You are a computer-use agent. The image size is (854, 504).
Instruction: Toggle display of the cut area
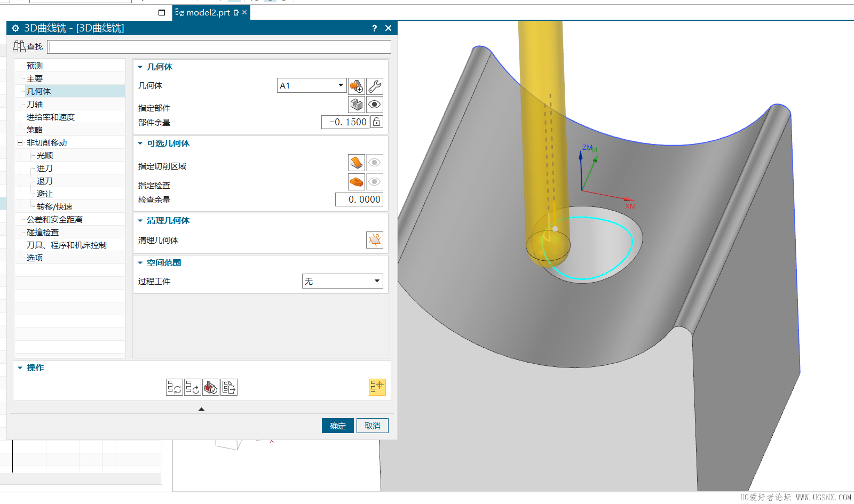375,163
